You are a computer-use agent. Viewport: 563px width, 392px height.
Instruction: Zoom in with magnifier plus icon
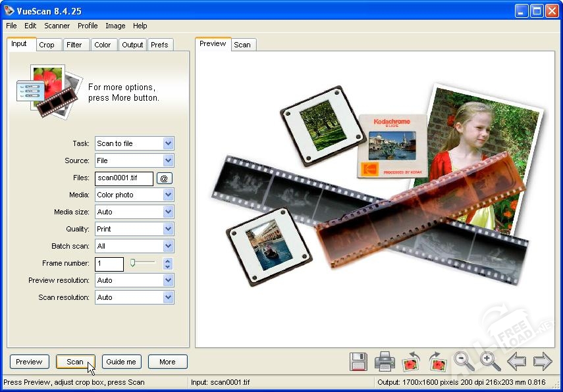pyautogui.click(x=490, y=361)
